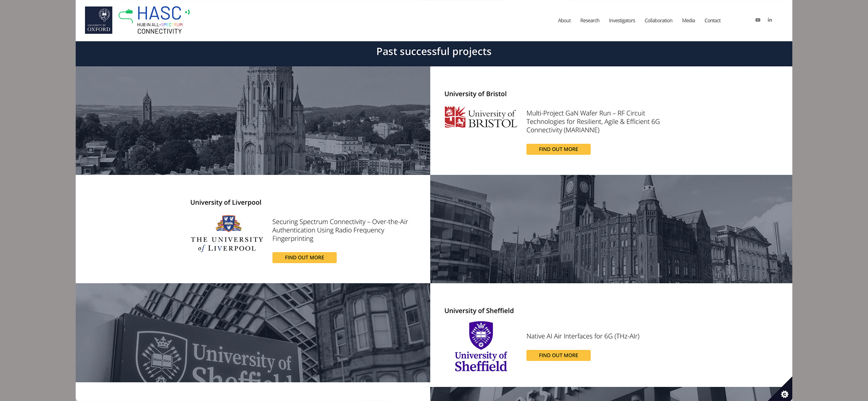Click the University of Oxford logo
This screenshot has width=868, height=401.
click(x=98, y=20)
